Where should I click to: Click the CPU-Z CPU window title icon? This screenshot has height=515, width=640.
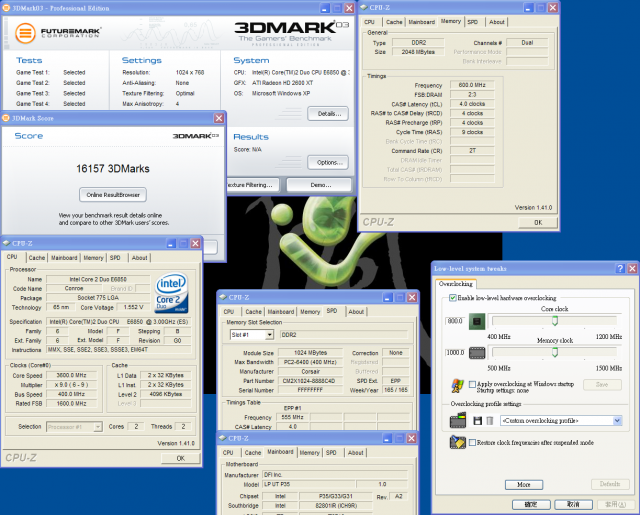(x=6, y=243)
